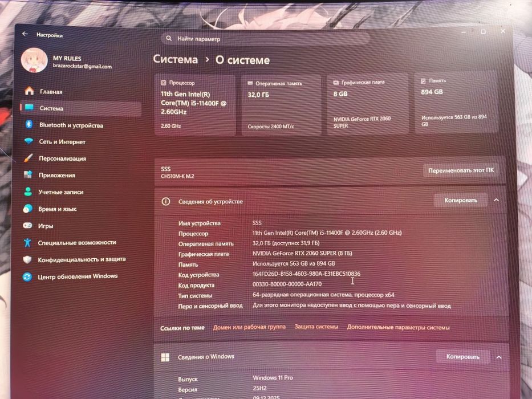Click the Персонализация brush icon

(28, 158)
